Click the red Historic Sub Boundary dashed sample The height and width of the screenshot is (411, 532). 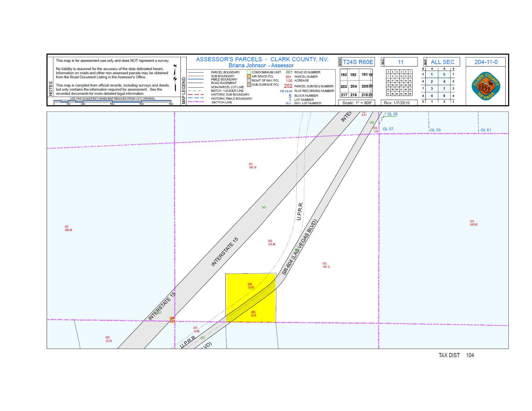(x=196, y=95)
